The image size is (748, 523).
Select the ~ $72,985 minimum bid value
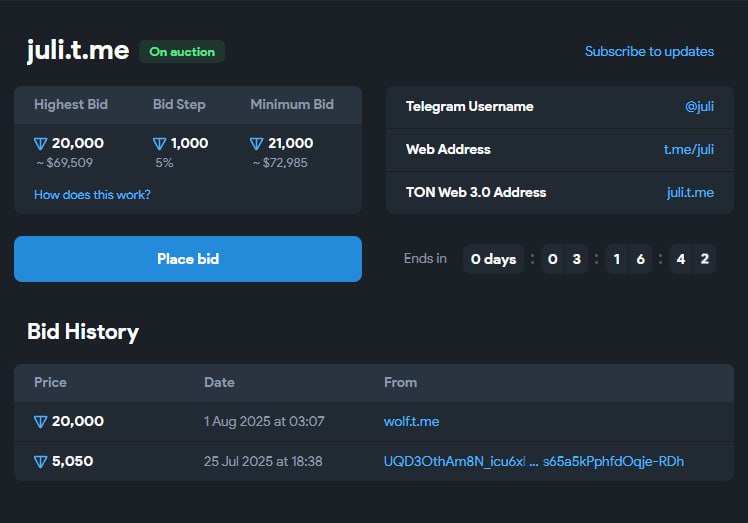pos(280,163)
